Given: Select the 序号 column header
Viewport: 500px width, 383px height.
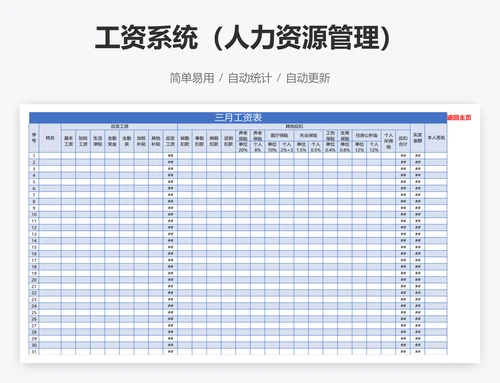Looking at the screenshot, I should pos(34,138).
